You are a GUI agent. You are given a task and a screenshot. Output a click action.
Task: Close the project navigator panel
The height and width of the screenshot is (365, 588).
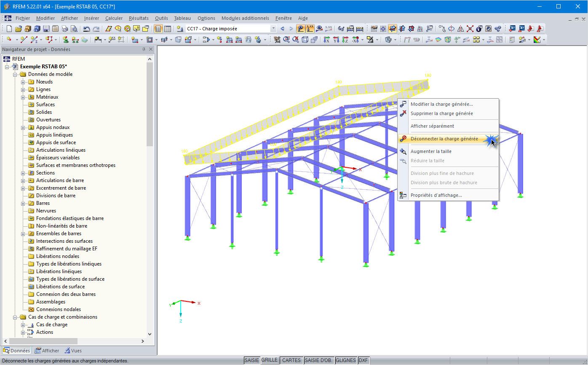click(x=151, y=49)
